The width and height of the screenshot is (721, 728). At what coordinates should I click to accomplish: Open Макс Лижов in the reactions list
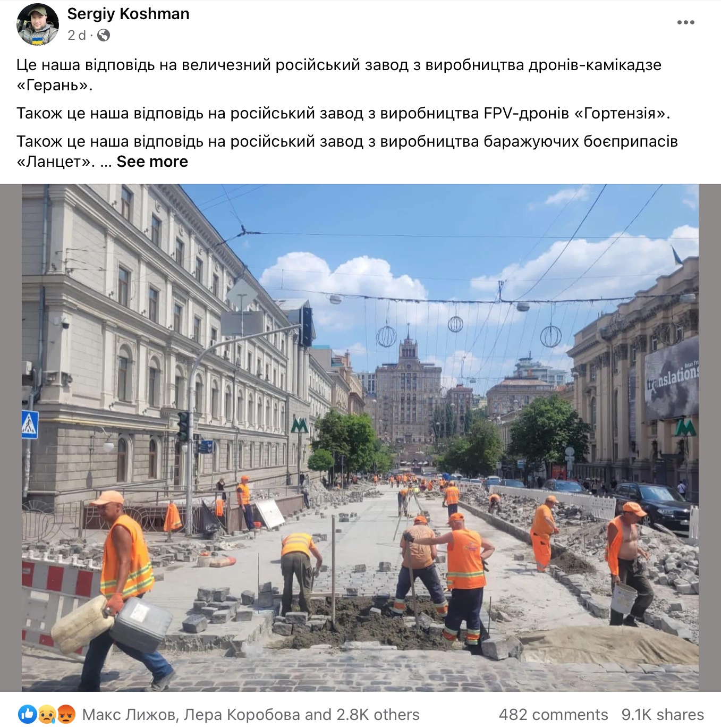(130, 714)
